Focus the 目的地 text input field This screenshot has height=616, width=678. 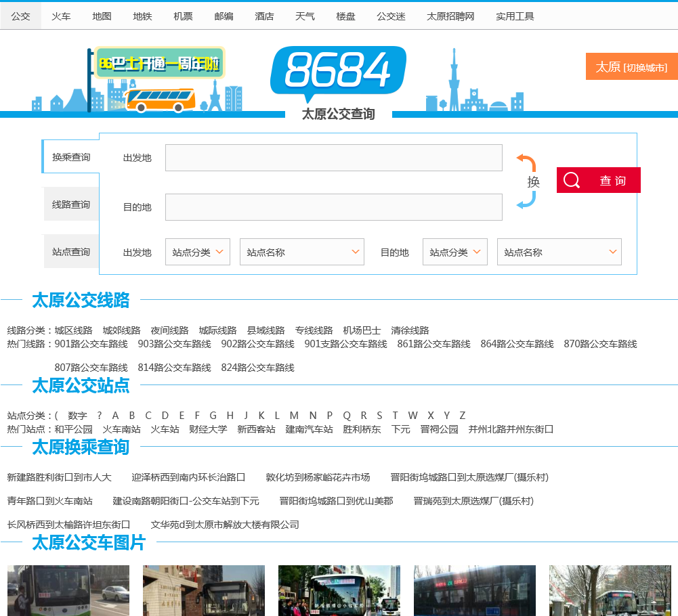click(333, 207)
